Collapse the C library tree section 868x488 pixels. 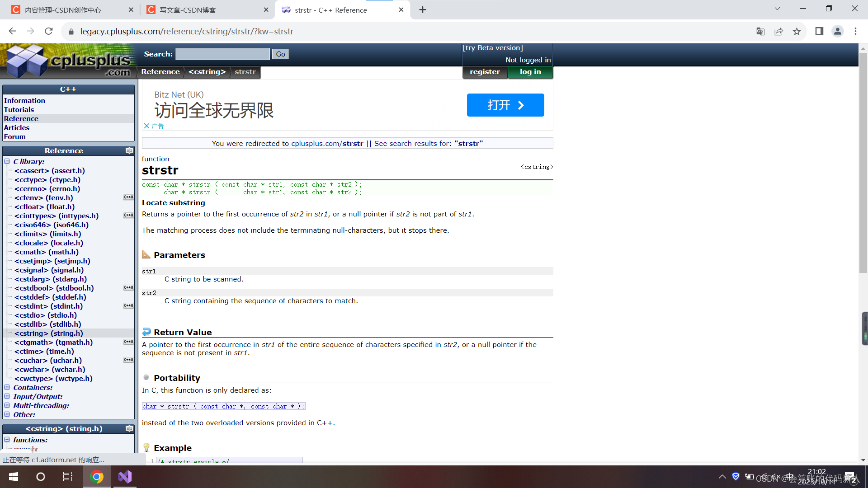click(x=7, y=161)
